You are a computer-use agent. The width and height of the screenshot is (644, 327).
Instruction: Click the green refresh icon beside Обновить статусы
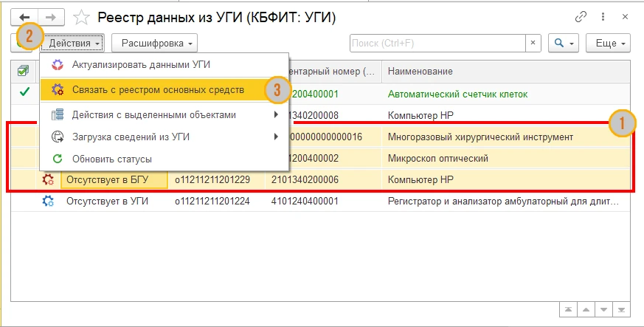(x=58, y=159)
